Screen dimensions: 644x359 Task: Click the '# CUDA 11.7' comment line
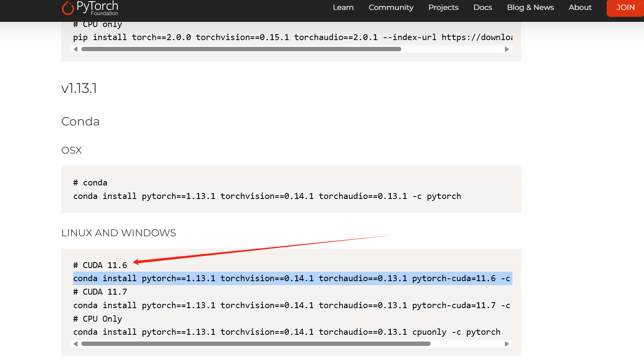[100, 292]
